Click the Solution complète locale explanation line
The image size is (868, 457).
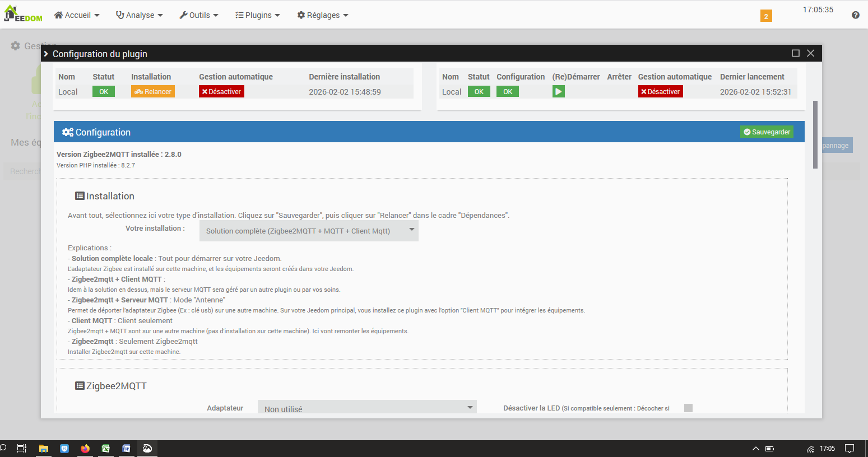pos(175,259)
